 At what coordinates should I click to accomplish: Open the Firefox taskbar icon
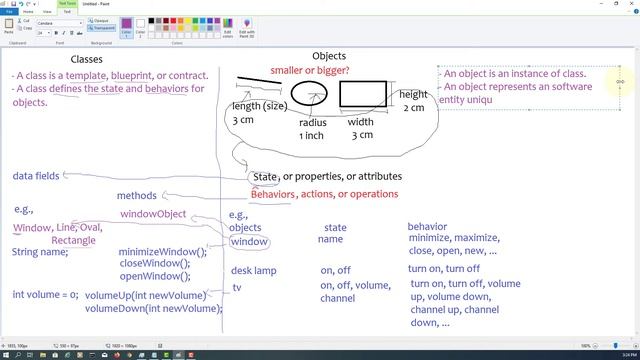117,355
